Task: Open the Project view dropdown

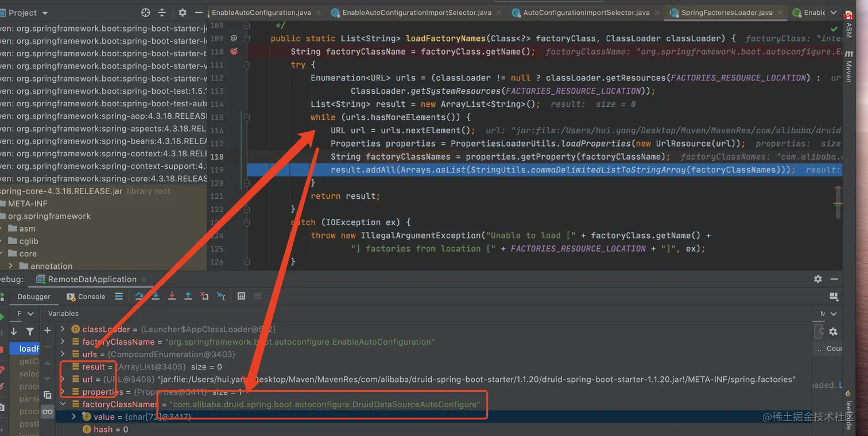Action: point(45,13)
